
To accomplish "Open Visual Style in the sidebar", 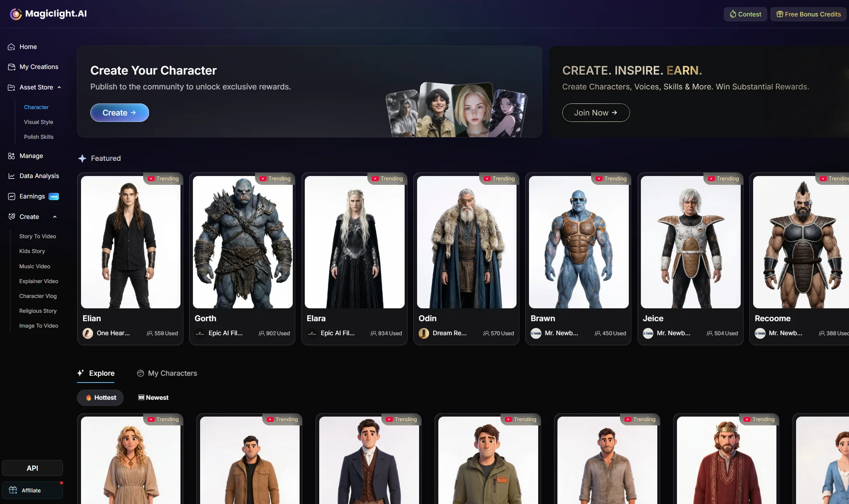I will click(x=38, y=122).
